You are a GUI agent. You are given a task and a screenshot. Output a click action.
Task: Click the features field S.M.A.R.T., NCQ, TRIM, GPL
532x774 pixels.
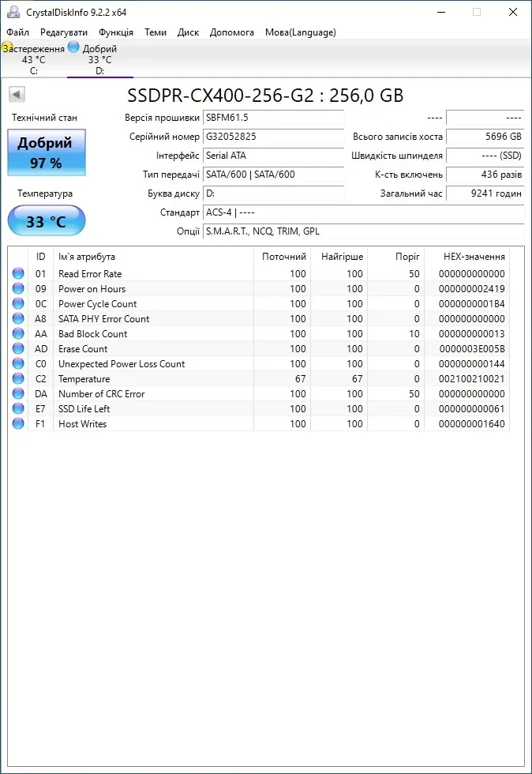tap(363, 231)
